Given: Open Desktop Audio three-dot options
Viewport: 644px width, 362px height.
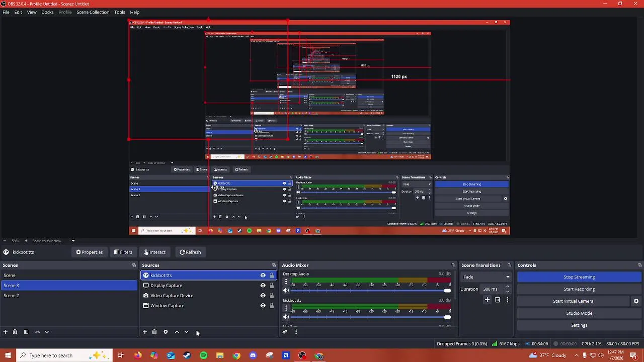Looking at the screenshot, I should pos(286,282).
